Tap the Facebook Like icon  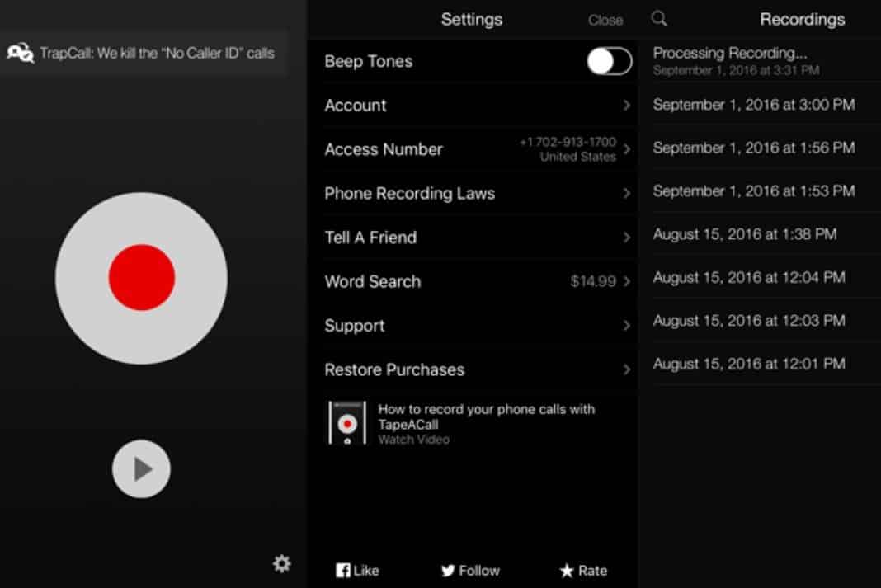tap(344, 570)
